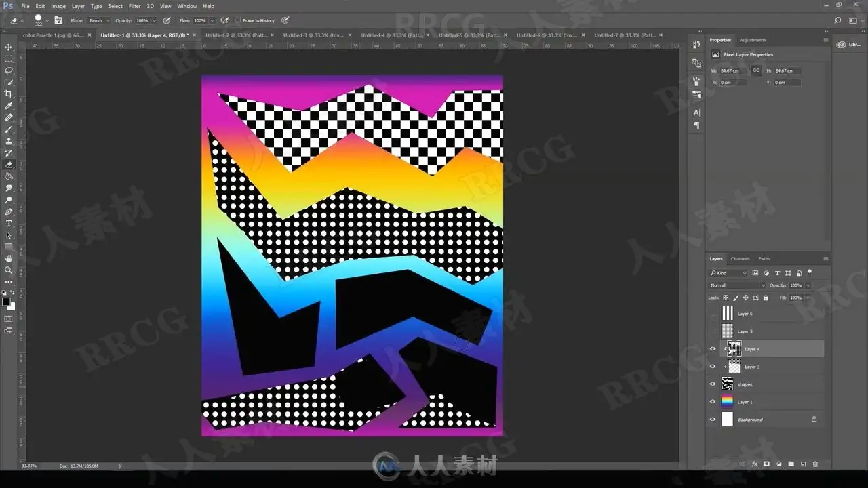The height and width of the screenshot is (488, 868).
Task: Add a layer mask
Action: 766,464
